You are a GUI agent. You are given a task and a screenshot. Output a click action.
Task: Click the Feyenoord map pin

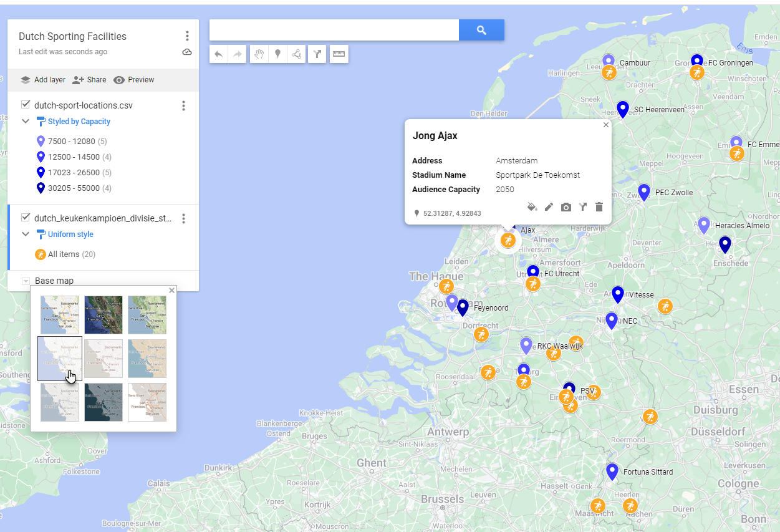pyautogui.click(x=463, y=307)
